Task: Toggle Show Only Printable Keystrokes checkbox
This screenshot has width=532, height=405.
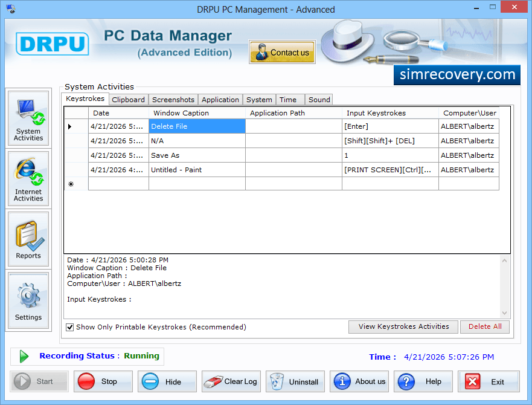Action: pos(70,327)
